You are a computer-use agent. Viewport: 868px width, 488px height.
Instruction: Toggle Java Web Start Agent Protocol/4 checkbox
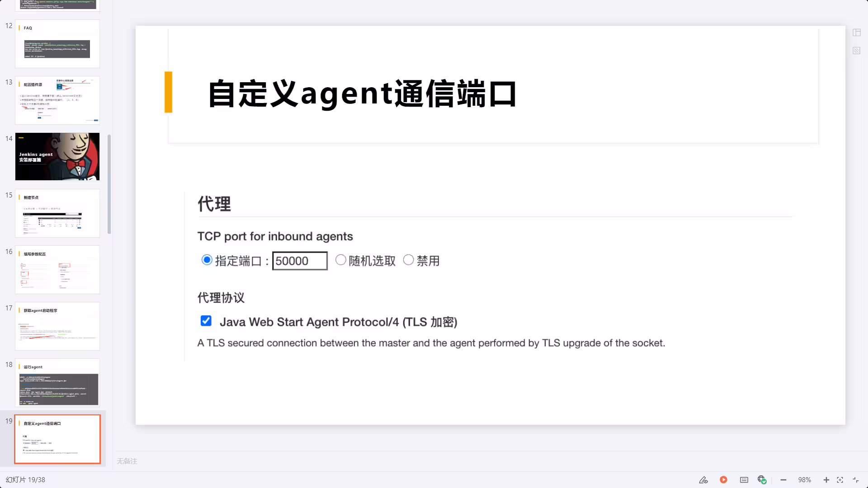tap(206, 321)
